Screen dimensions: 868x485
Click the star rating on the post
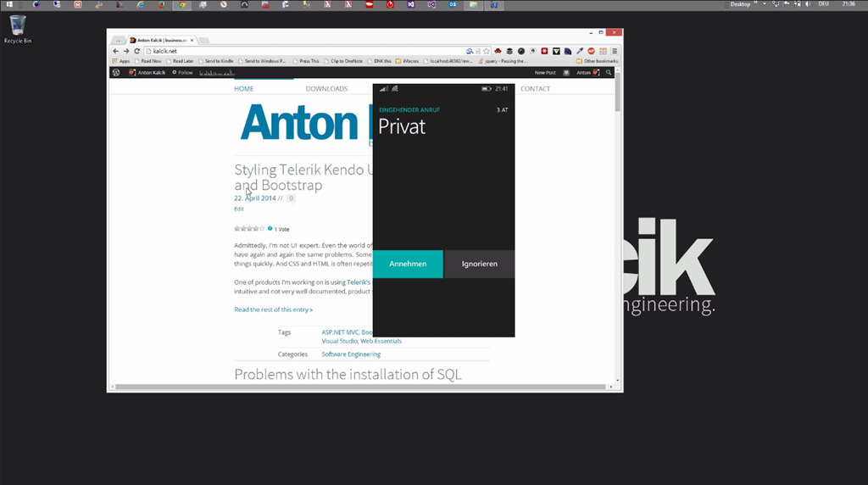(x=249, y=229)
